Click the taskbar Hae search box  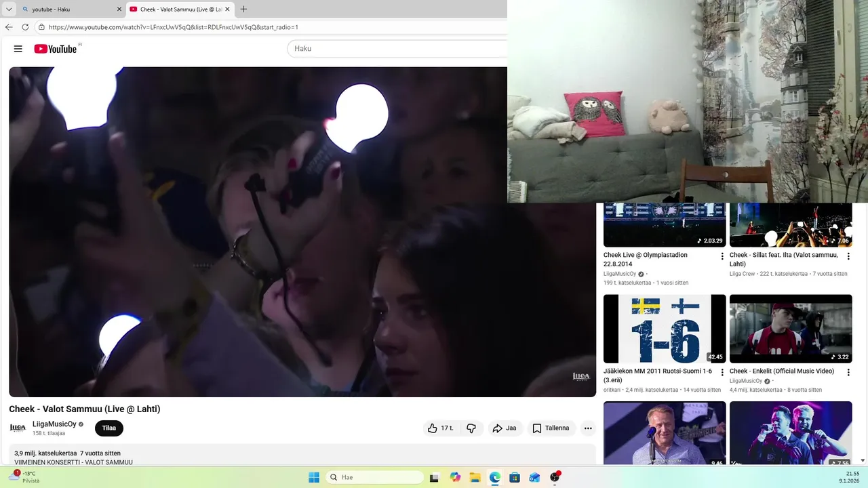(x=374, y=477)
